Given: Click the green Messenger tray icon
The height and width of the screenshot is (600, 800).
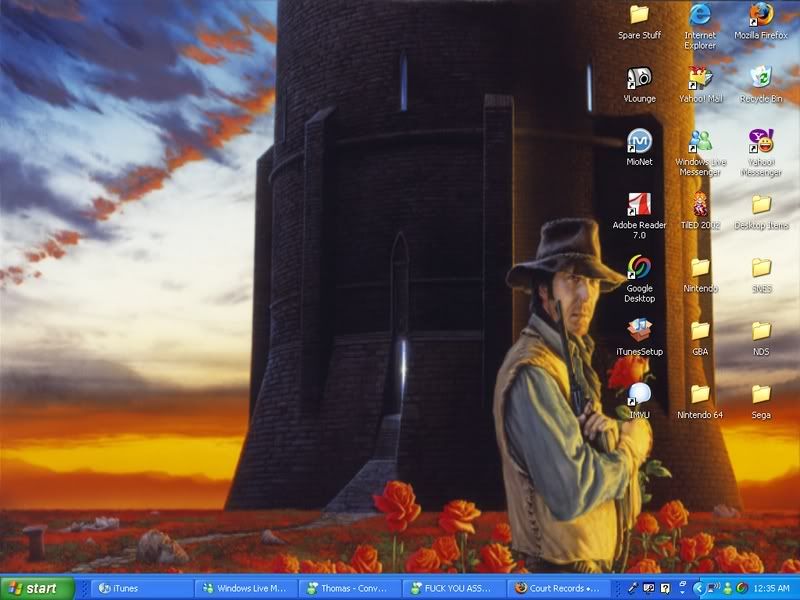Looking at the screenshot, I should point(728,588).
